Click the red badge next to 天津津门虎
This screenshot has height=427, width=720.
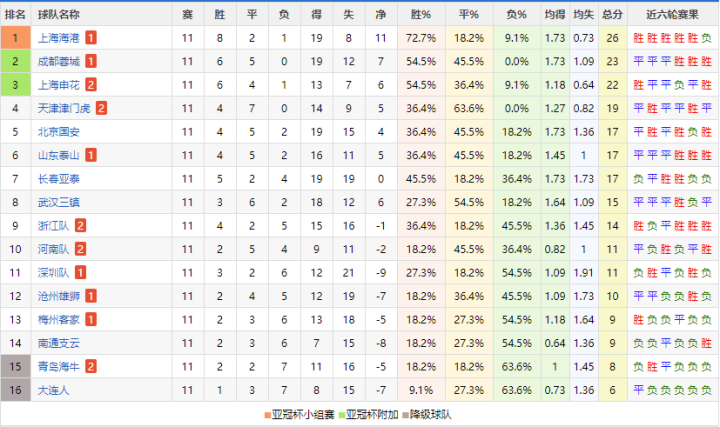[102, 108]
